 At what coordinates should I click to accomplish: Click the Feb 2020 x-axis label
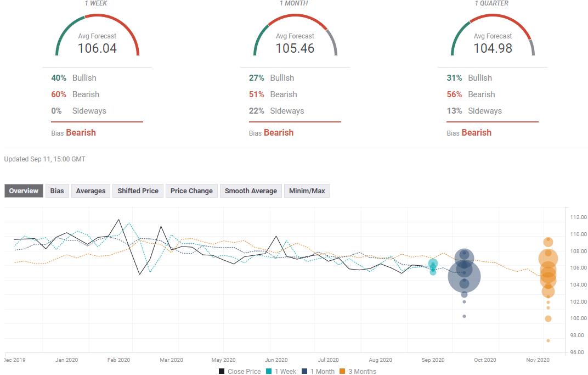click(118, 360)
